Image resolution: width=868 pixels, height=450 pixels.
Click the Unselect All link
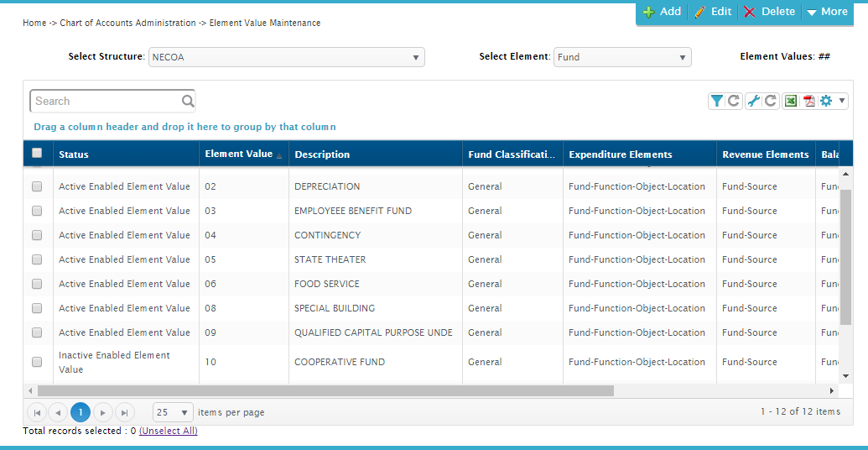coord(168,431)
